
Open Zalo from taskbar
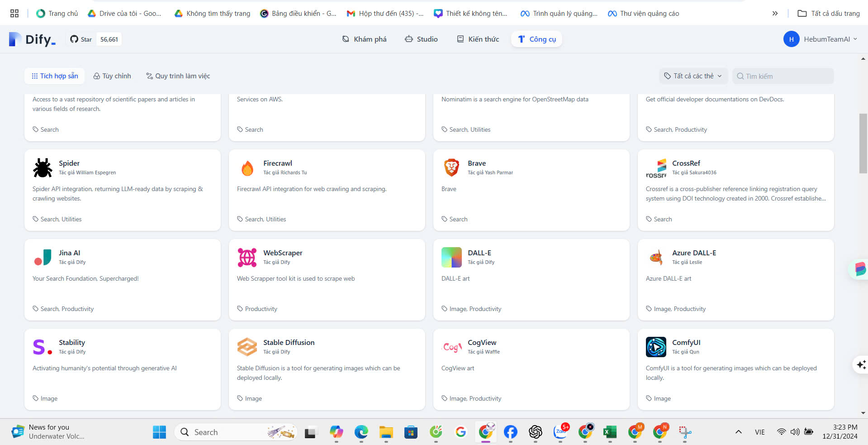(560, 432)
